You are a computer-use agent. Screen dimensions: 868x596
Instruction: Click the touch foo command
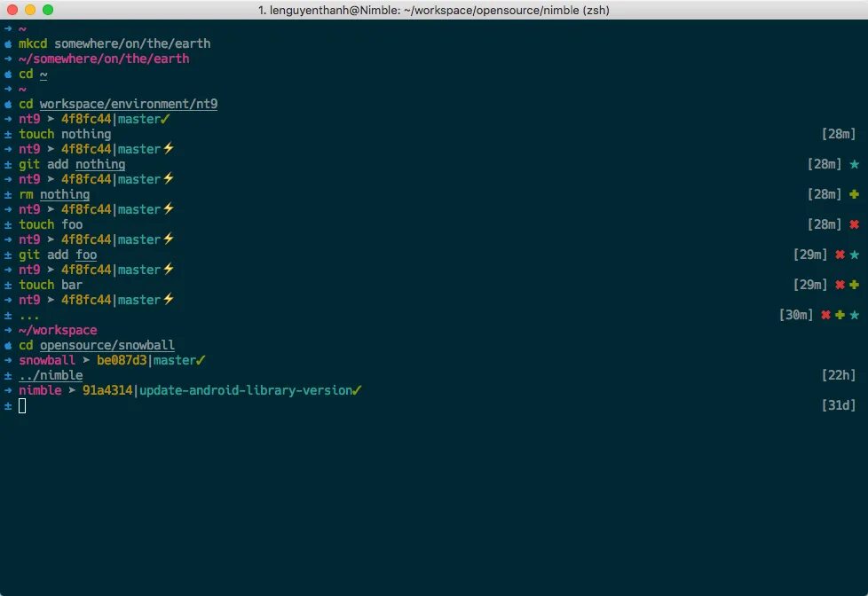point(51,224)
